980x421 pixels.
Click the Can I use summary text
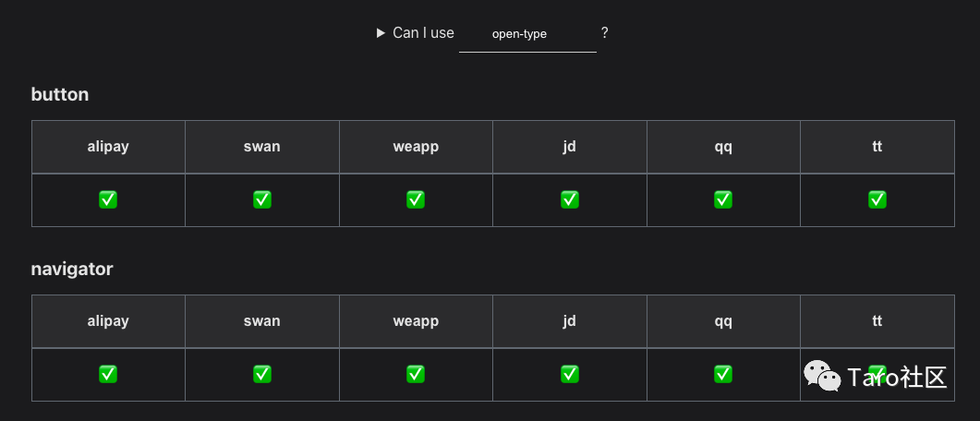click(423, 33)
